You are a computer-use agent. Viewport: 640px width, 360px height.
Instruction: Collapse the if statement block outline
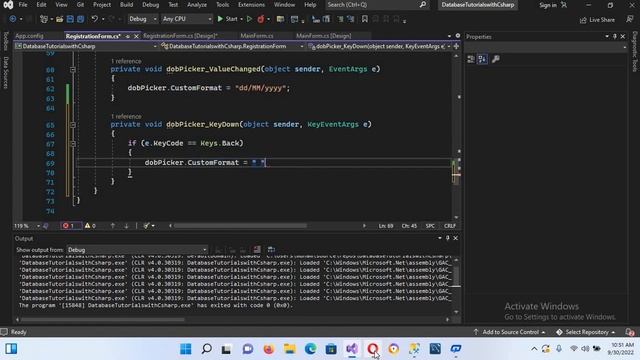click(73, 144)
